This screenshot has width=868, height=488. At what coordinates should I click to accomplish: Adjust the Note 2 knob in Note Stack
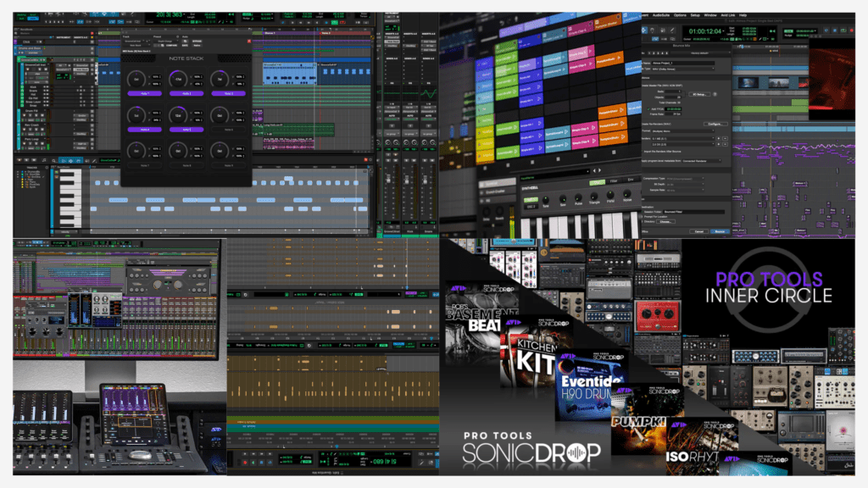coord(178,80)
